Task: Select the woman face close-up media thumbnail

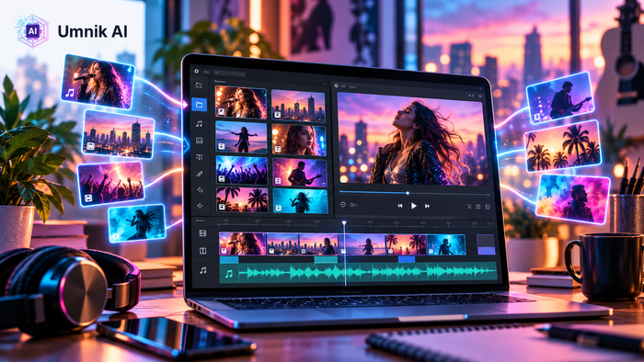Action: pyautogui.click(x=299, y=141)
